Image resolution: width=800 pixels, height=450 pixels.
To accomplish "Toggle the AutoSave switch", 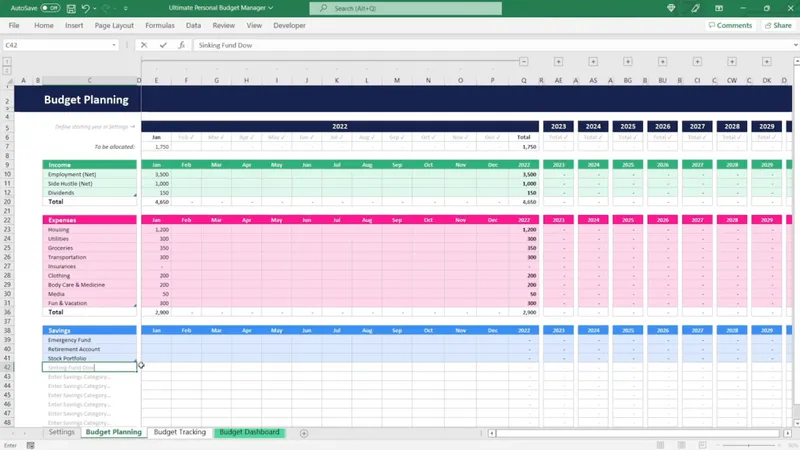I will pyautogui.click(x=50, y=8).
